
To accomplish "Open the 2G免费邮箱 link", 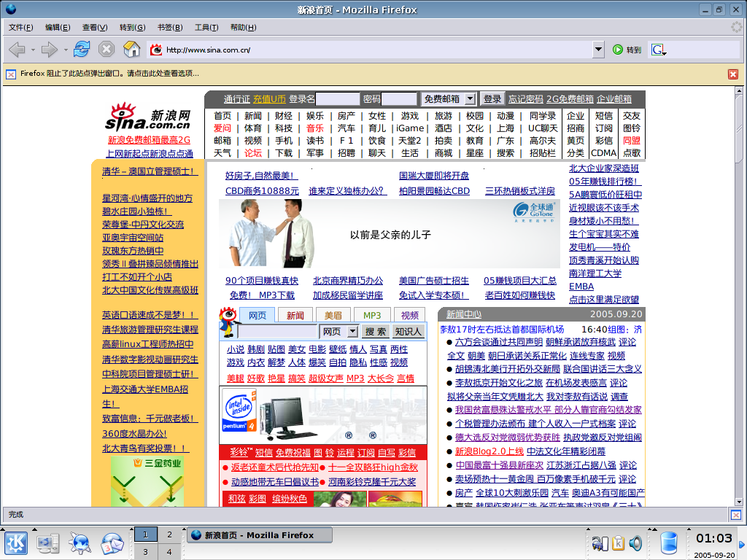I will (x=570, y=98).
